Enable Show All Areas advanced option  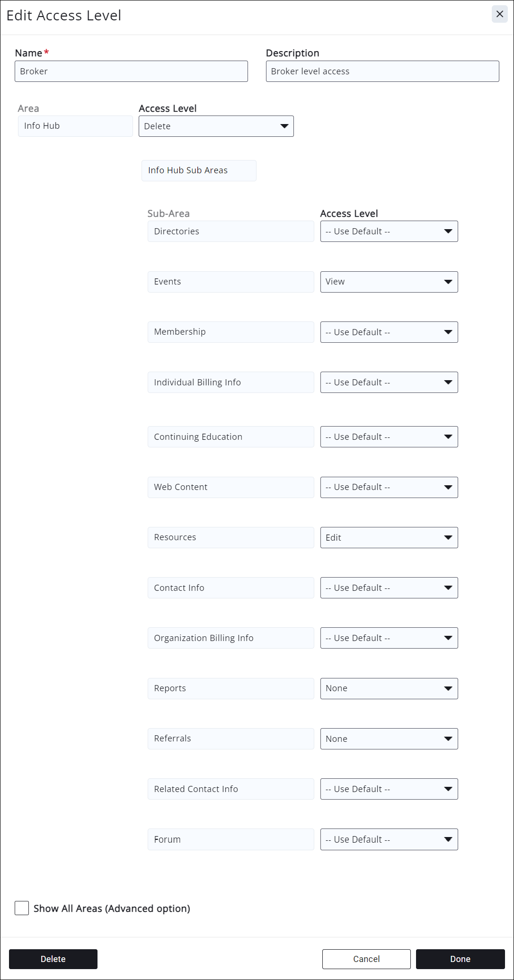22,908
